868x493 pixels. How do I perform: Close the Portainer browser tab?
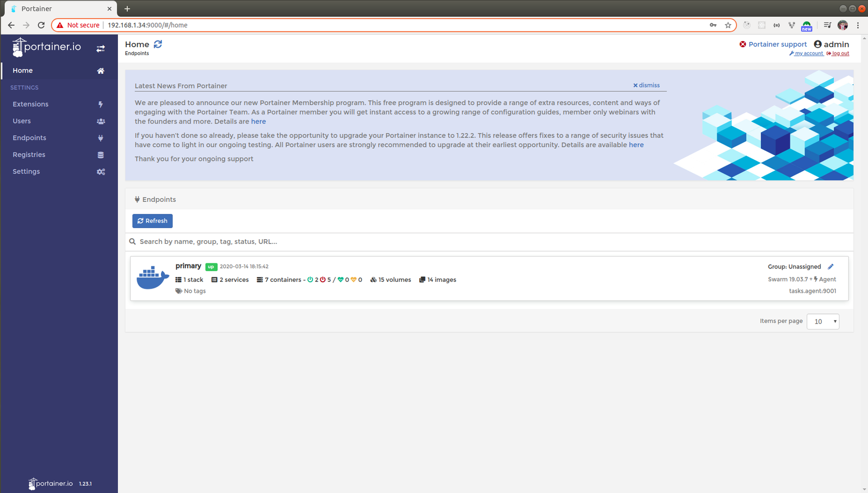click(x=109, y=9)
